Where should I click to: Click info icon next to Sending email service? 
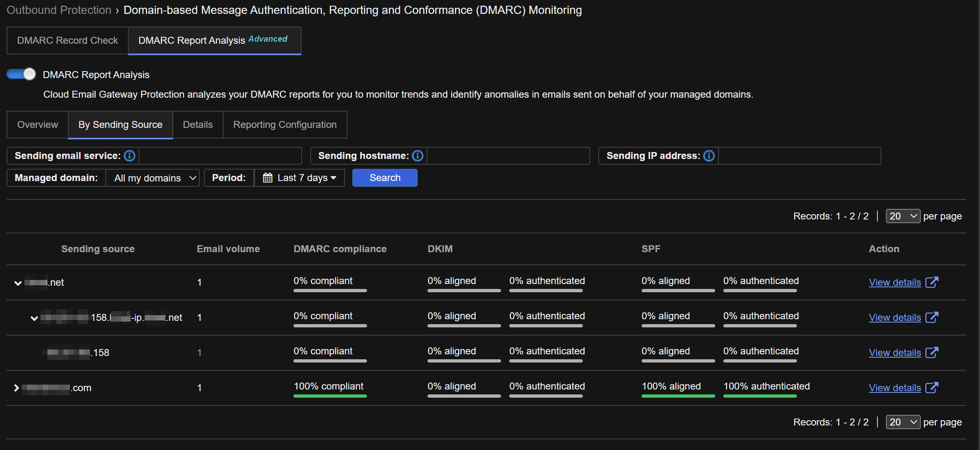pyautogui.click(x=130, y=156)
